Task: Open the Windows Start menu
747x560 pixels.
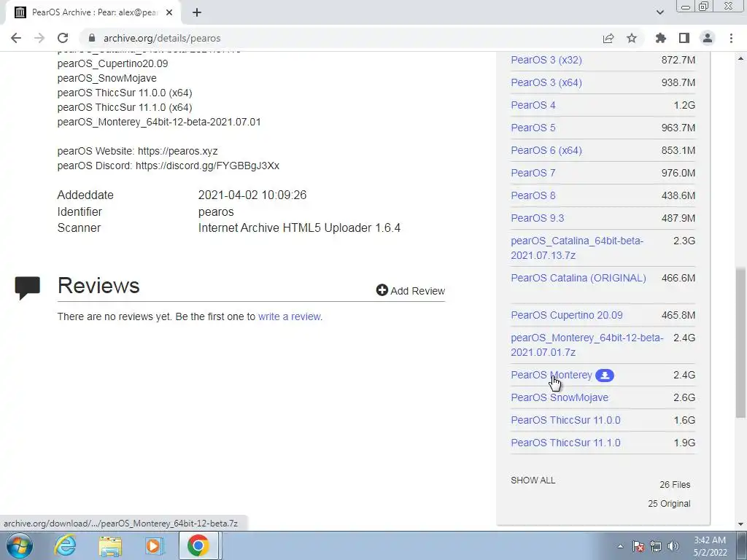Action: pyautogui.click(x=20, y=545)
